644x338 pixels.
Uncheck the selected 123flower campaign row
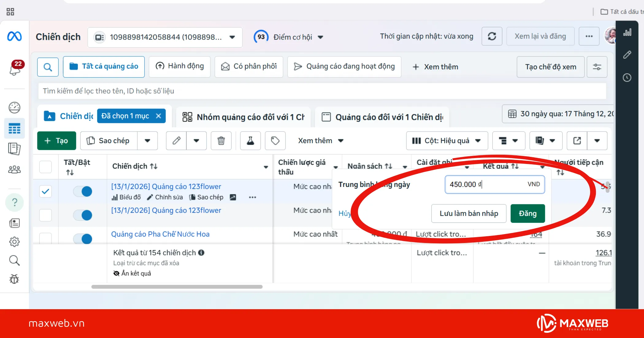tap(45, 191)
